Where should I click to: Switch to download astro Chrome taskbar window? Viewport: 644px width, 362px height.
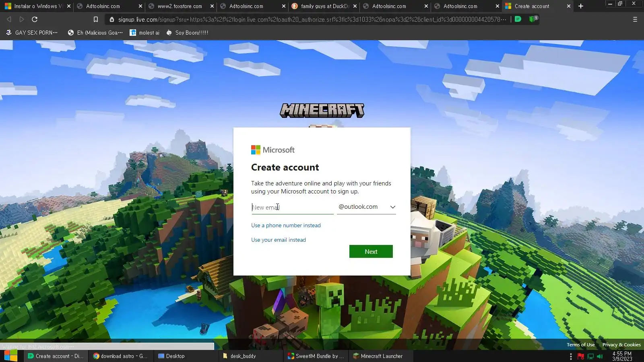[121, 356]
